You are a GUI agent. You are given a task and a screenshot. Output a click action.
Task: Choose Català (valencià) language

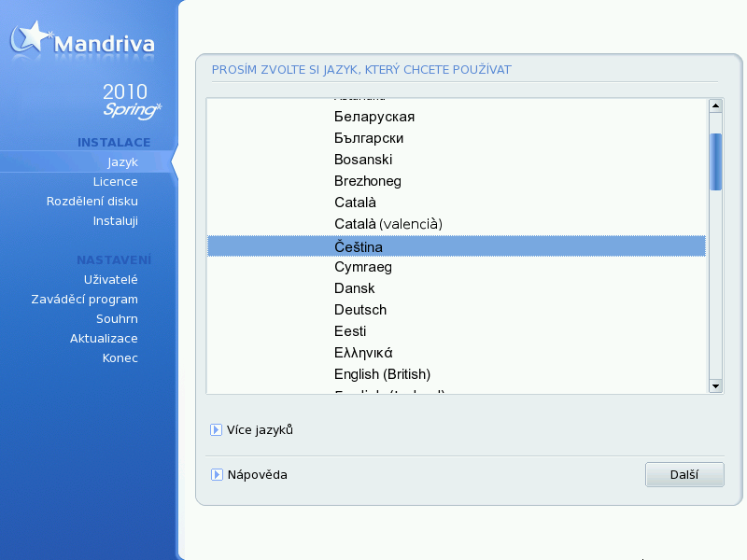click(388, 224)
